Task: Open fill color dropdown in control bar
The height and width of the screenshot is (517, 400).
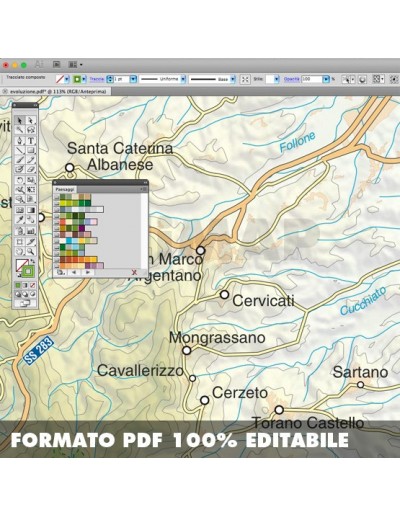Action: tap(67, 79)
